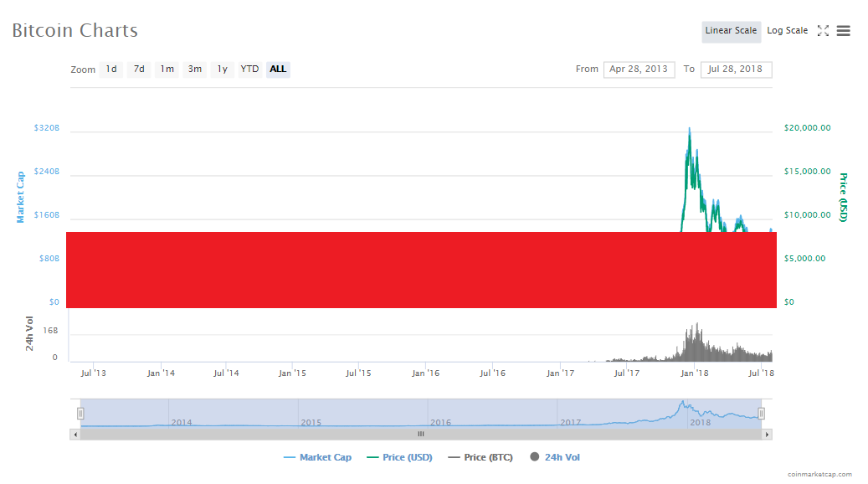
Task: Click the right navigator range handle
Action: pyautogui.click(x=761, y=413)
